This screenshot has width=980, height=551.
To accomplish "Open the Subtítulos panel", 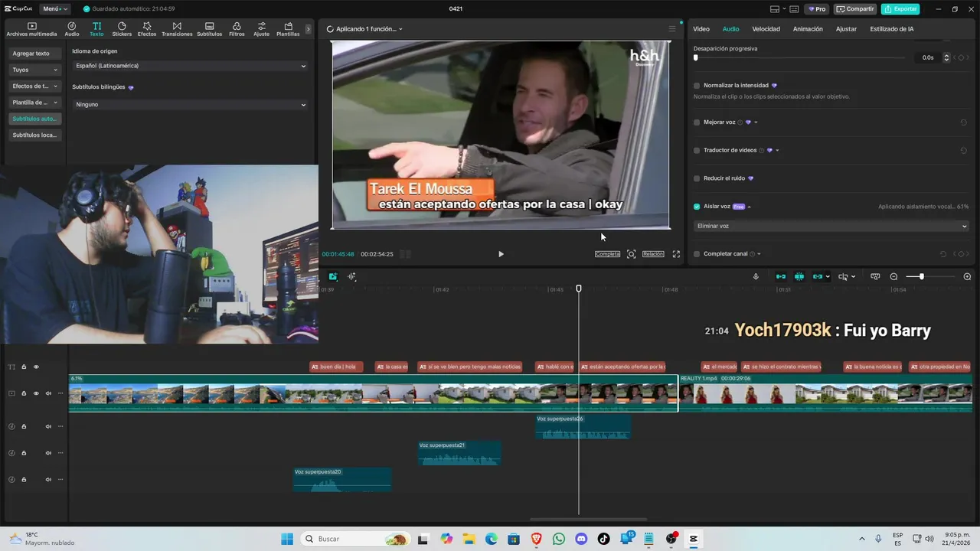I will [209, 29].
